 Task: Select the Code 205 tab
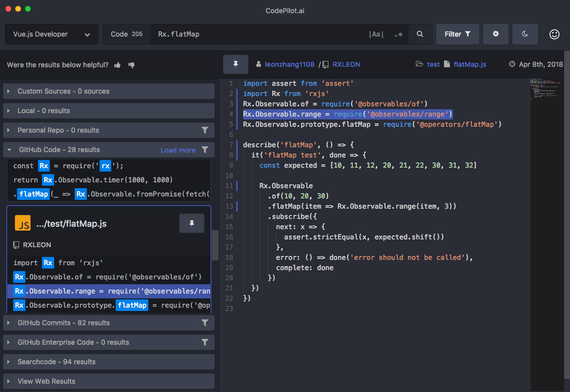pyautogui.click(x=126, y=34)
